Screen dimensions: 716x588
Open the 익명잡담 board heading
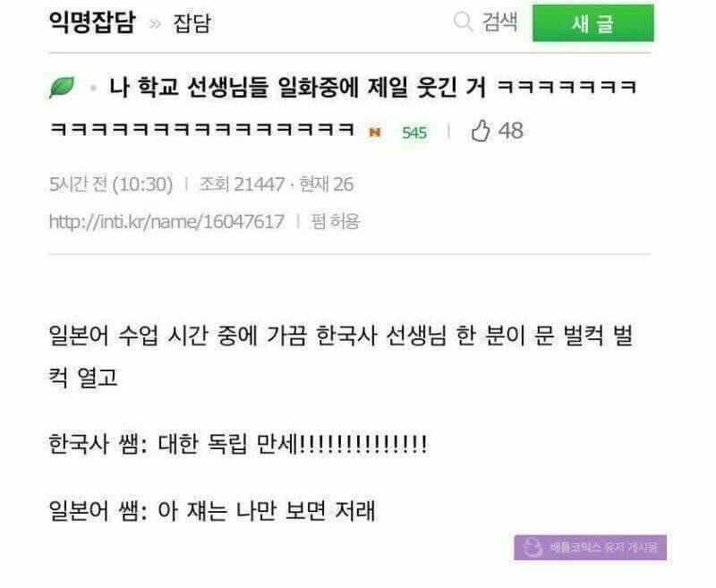coord(92,21)
